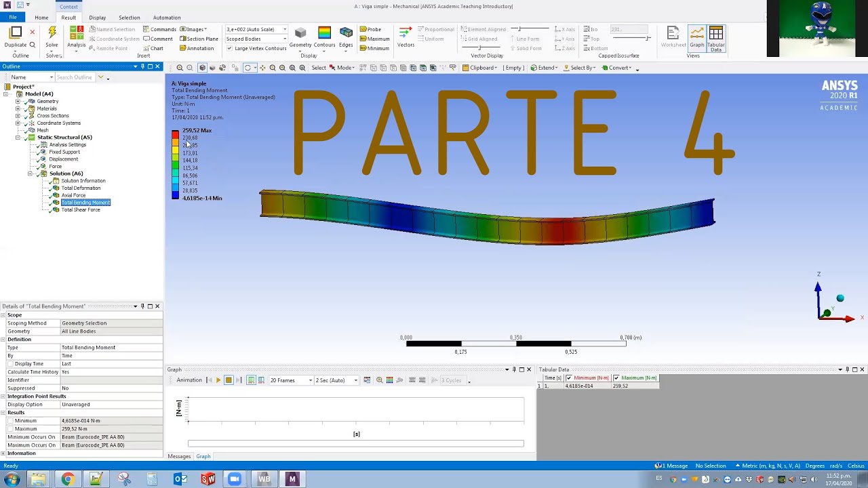Screen dimensions: 868x488
Task: Toggle Display Time checkbox in Details
Action: point(10,364)
